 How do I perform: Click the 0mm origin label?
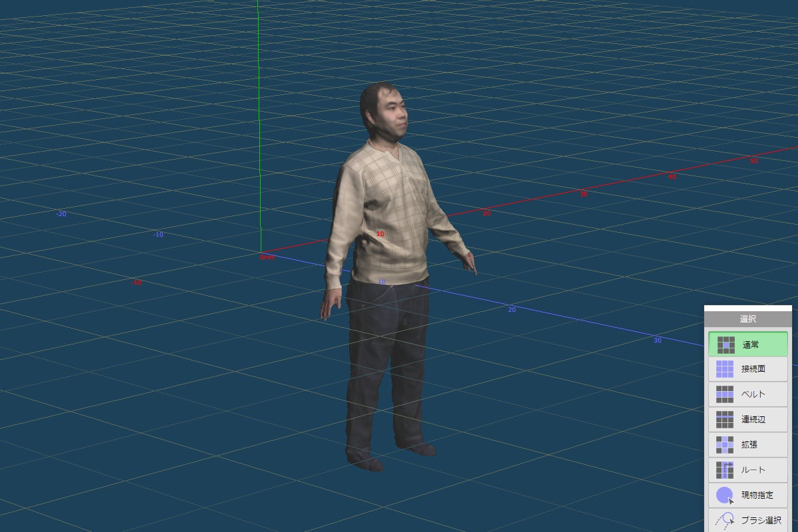[x=267, y=257]
